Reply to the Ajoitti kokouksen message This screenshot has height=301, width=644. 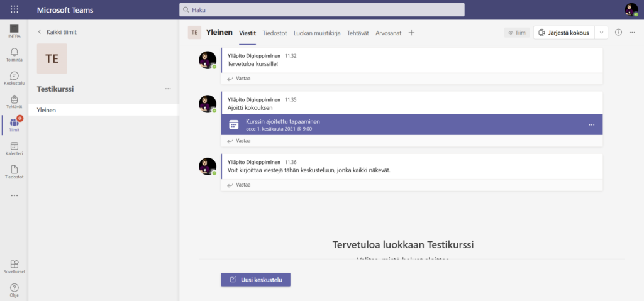click(x=238, y=140)
